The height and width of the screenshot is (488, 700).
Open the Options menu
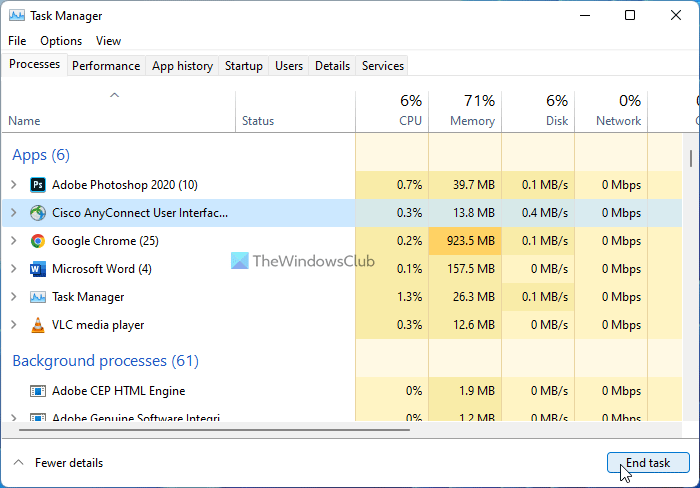point(61,41)
